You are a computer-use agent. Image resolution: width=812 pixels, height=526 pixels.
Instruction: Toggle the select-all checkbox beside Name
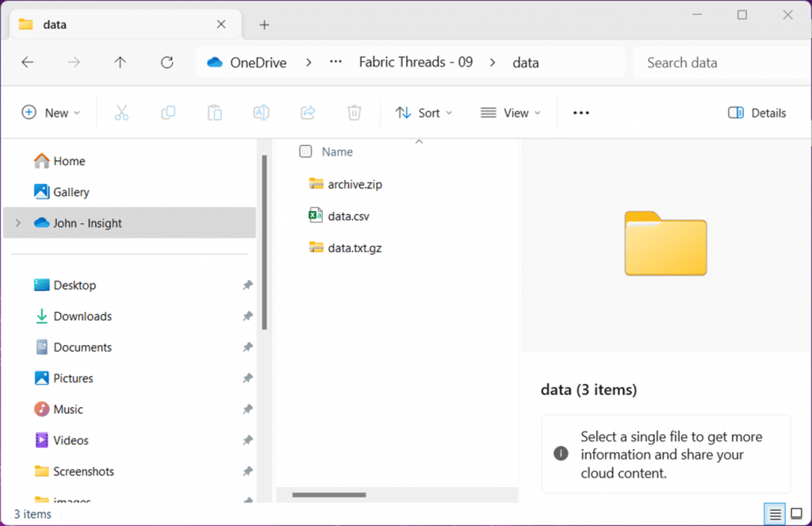[x=305, y=152]
